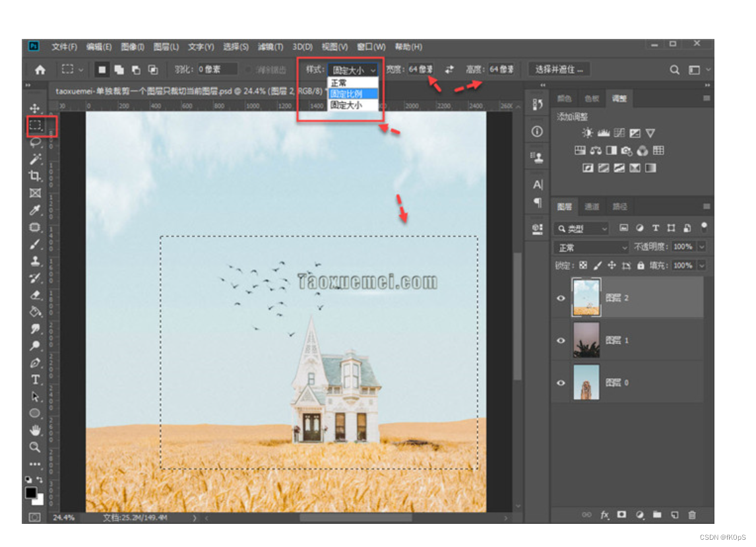The height and width of the screenshot is (547, 756).
Task: Hide layer 图层 1
Action: coord(561,340)
